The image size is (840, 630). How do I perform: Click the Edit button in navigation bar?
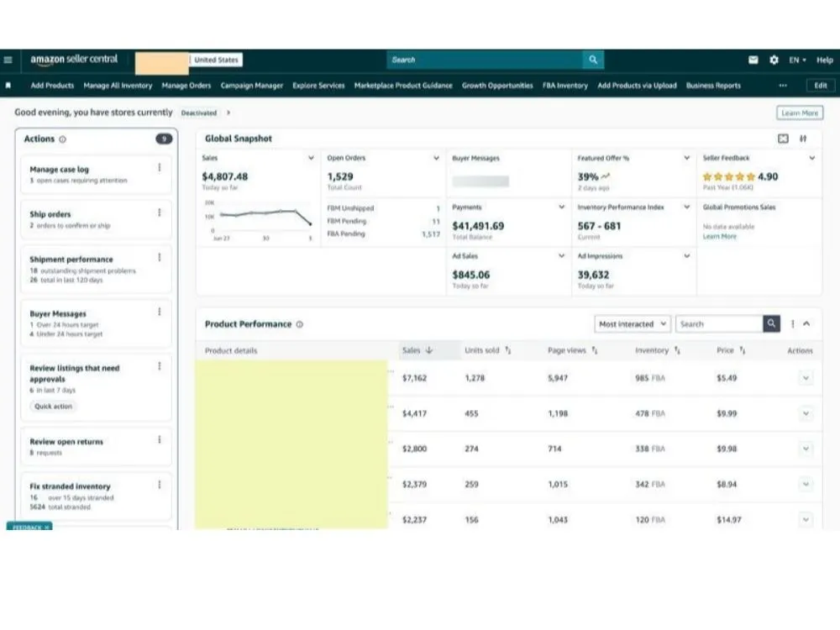tap(820, 85)
